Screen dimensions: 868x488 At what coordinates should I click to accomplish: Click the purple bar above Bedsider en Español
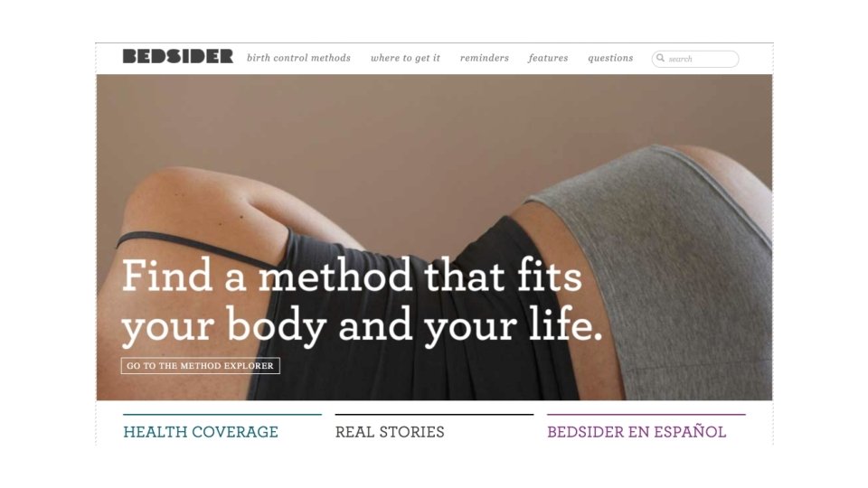click(x=646, y=415)
